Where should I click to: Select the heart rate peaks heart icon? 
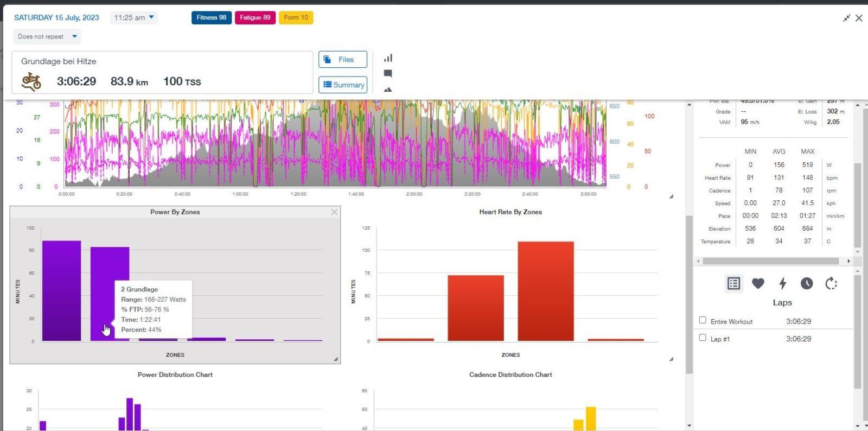point(758,283)
